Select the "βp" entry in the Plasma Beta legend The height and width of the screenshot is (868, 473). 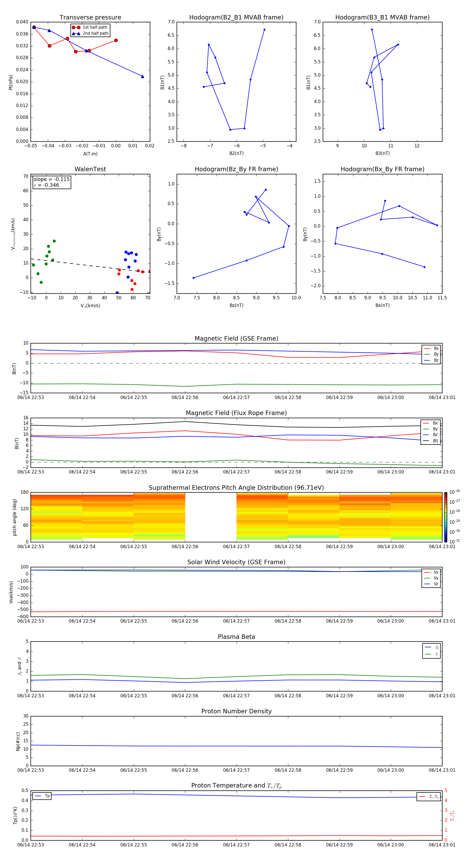(x=431, y=647)
